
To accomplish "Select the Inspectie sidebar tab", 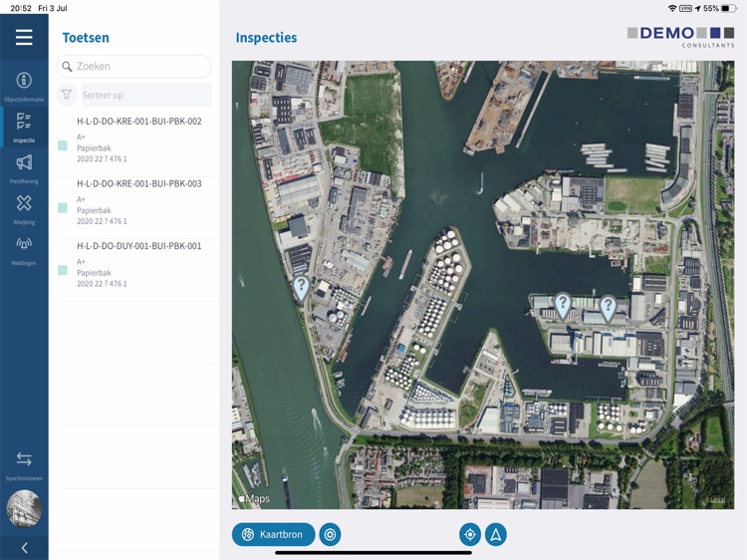I will pyautogui.click(x=24, y=128).
